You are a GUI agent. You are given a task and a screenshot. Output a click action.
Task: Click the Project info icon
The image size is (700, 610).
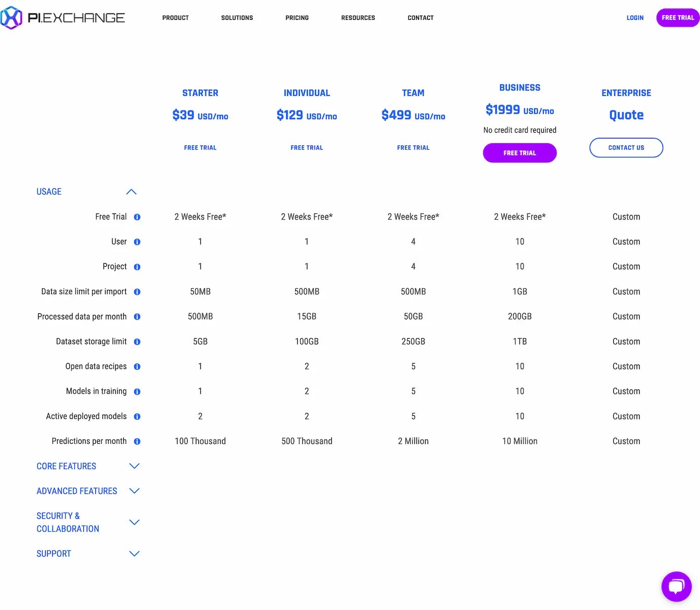pos(137,267)
